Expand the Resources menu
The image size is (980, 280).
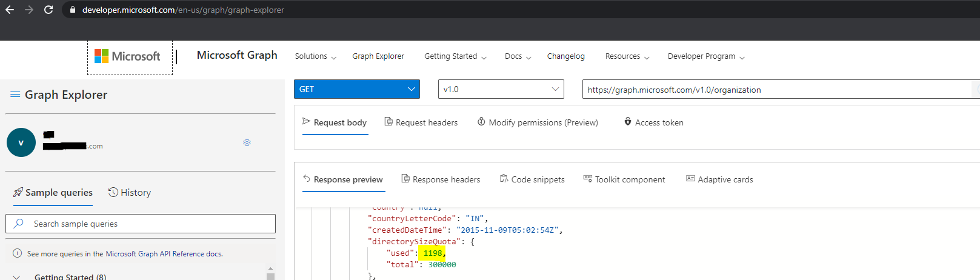pos(627,56)
